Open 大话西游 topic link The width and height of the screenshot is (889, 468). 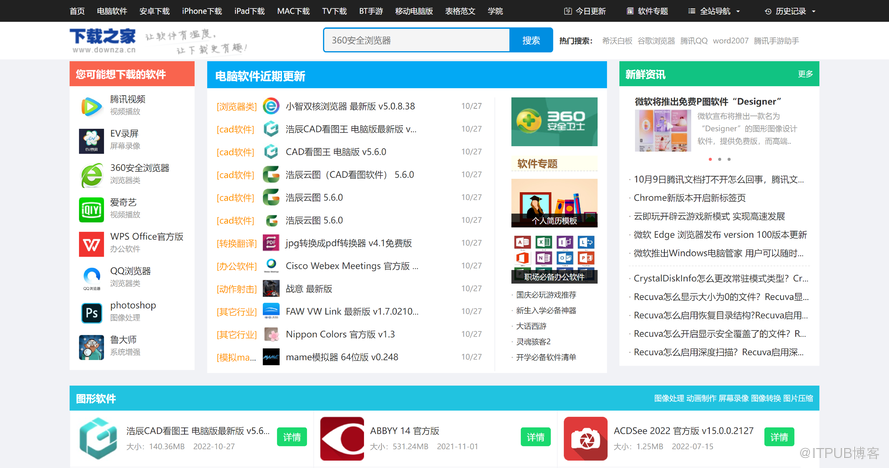(531, 326)
